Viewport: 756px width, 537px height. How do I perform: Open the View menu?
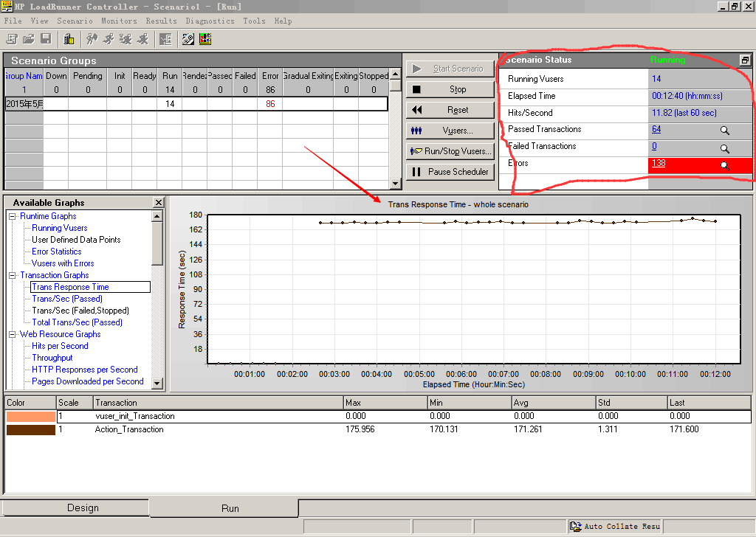pos(40,21)
